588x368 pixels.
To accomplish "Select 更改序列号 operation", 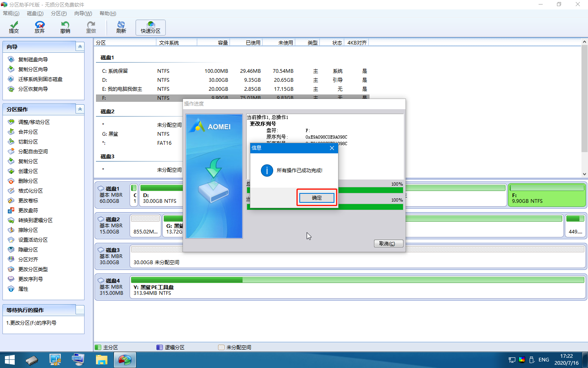I will (x=30, y=279).
